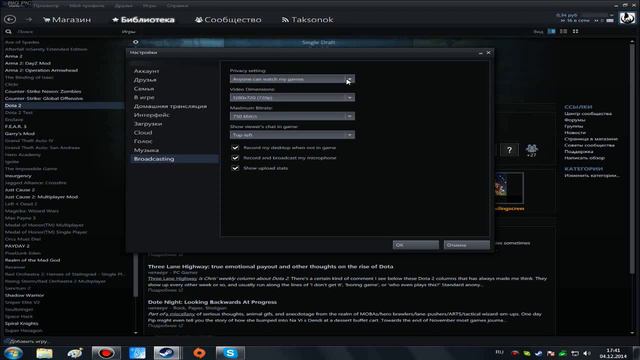
Task: Open Three Lane Highway news headline
Action: point(271,267)
